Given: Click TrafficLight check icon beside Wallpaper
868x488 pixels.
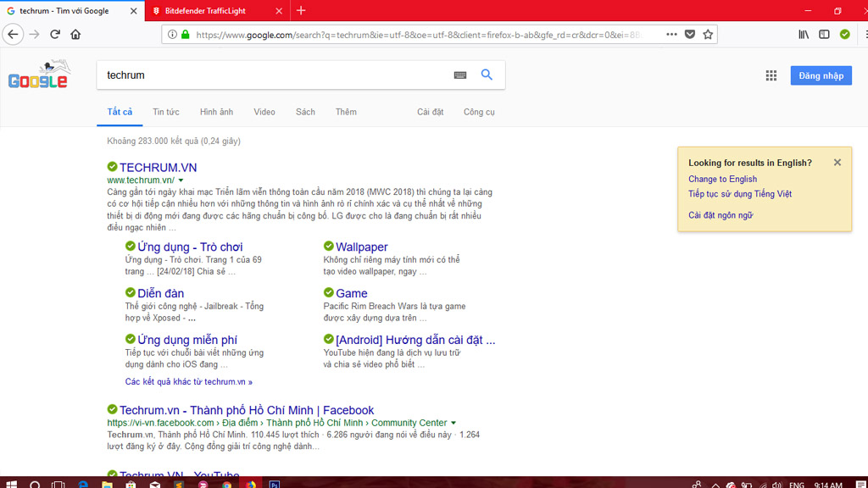Looking at the screenshot, I should pos(329,246).
